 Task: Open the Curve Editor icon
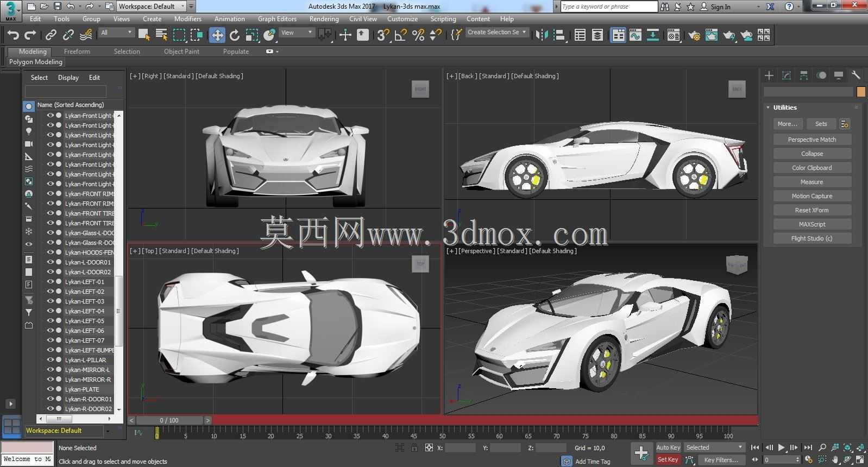[x=636, y=35]
